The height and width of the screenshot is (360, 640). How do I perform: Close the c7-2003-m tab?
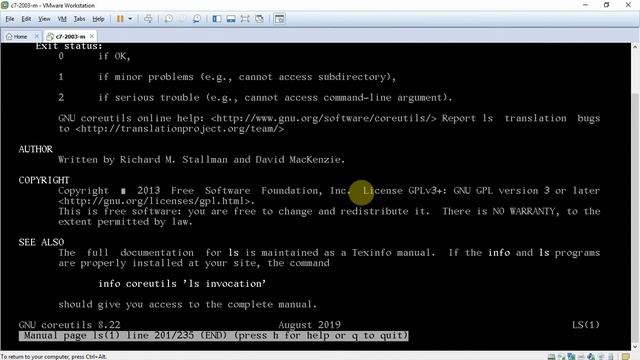[92, 36]
